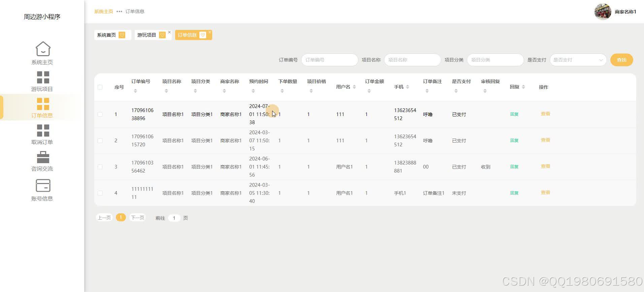Click 回复 for order 1709610638896

click(514, 114)
